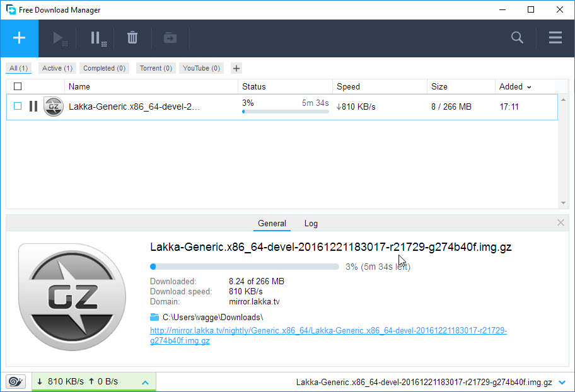Open the hamburger main menu
Viewport: 575px width, 392px height.
click(x=555, y=37)
